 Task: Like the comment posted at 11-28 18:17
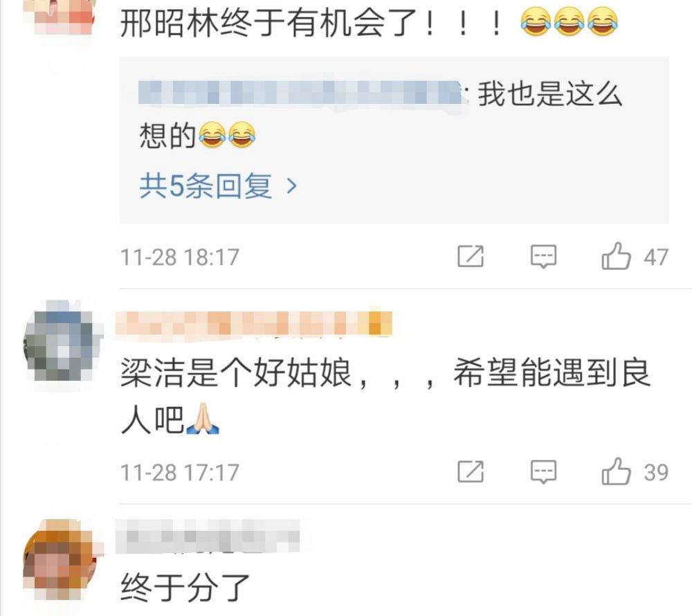pyautogui.click(x=616, y=256)
